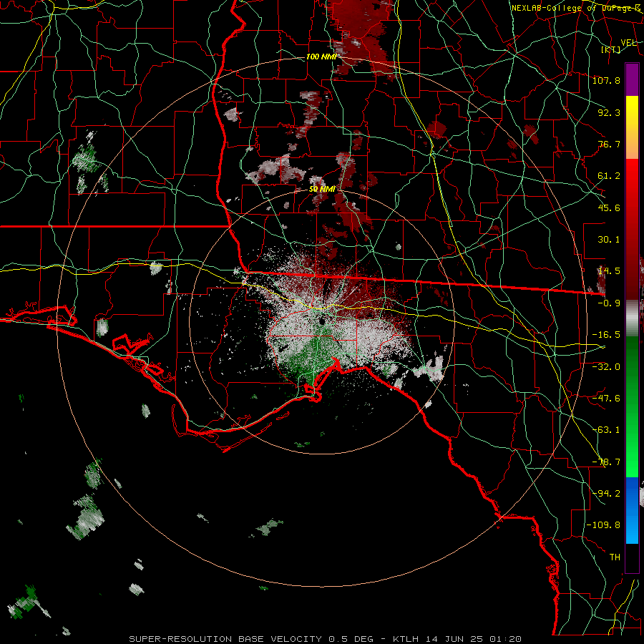Click the -47.6 velocity scale value
This screenshot has height=644, width=644.
pos(606,399)
